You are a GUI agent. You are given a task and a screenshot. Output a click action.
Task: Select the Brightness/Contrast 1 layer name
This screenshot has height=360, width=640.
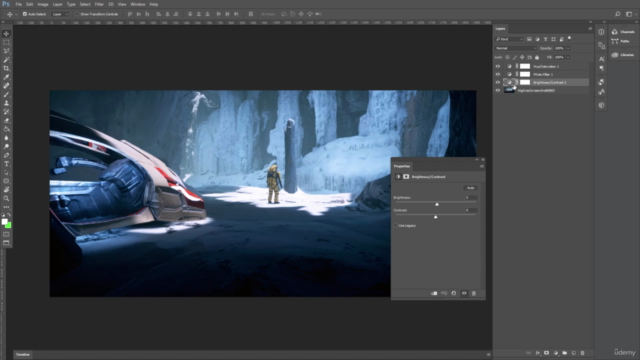tap(549, 82)
